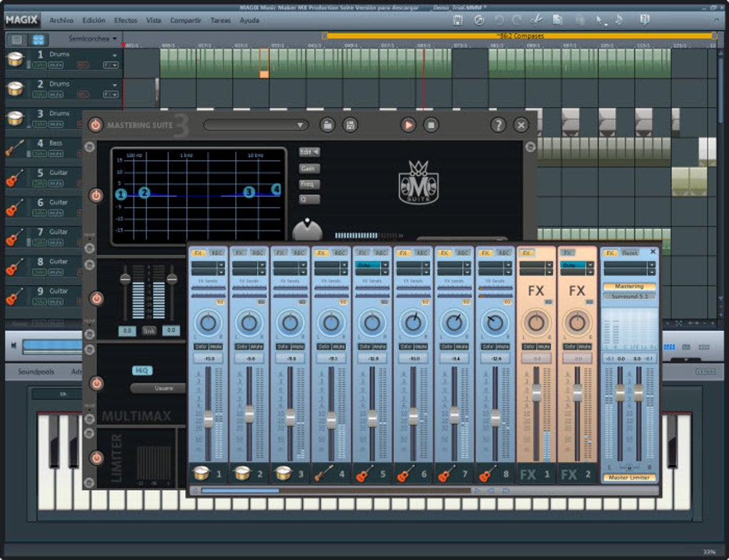The width and height of the screenshot is (729, 560).
Task: Expand track 1 Drums options arrow
Action: (x=114, y=55)
